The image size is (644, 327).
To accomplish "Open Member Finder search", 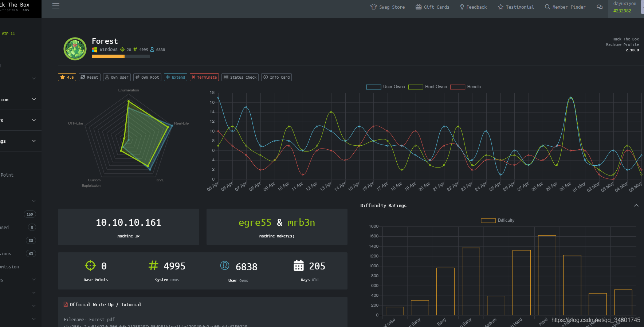I will tap(565, 7).
